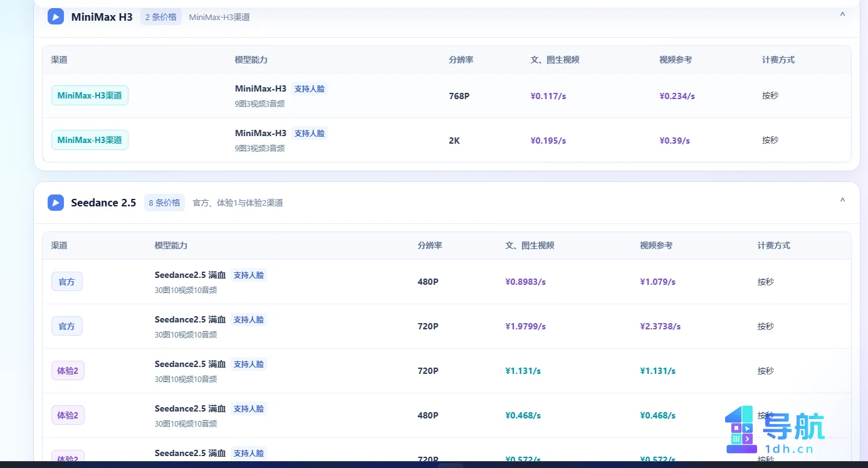Click 480P in the 官方 ¥0.8983/s row
868x468 pixels.
coord(428,282)
